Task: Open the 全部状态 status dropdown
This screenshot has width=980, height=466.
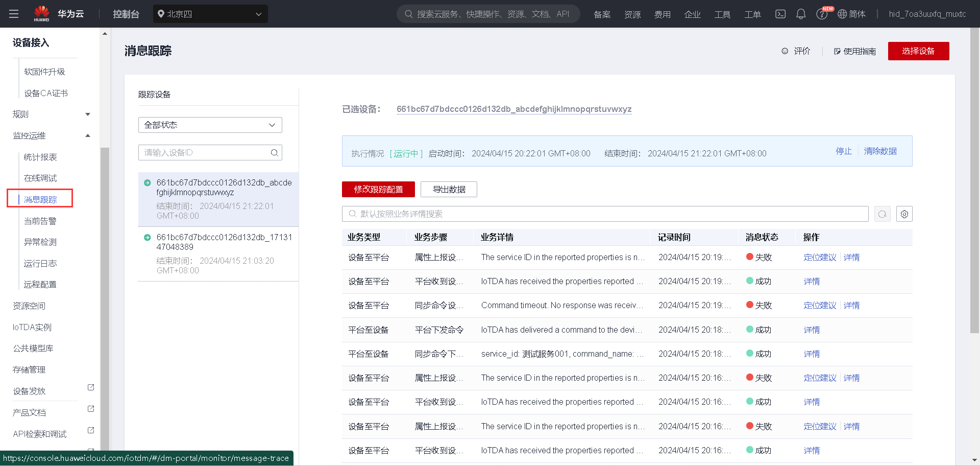Action: [x=210, y=125]
